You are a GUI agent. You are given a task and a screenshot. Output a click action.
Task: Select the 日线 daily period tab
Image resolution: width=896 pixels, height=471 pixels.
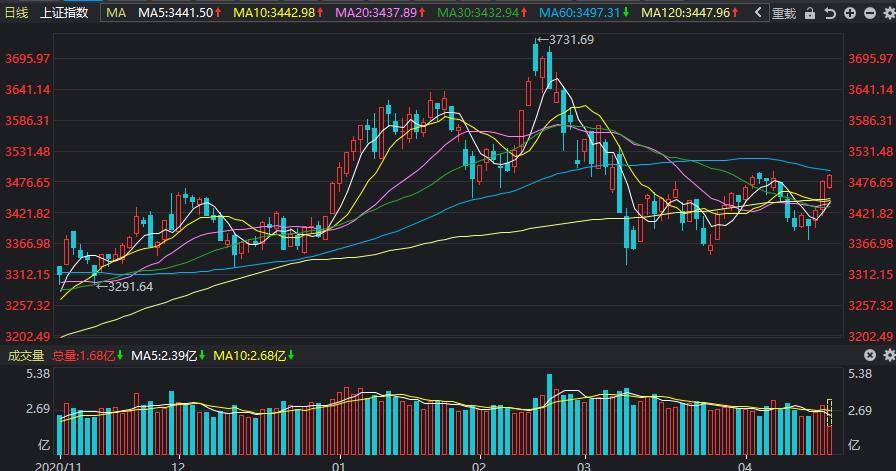pos(17,13)
